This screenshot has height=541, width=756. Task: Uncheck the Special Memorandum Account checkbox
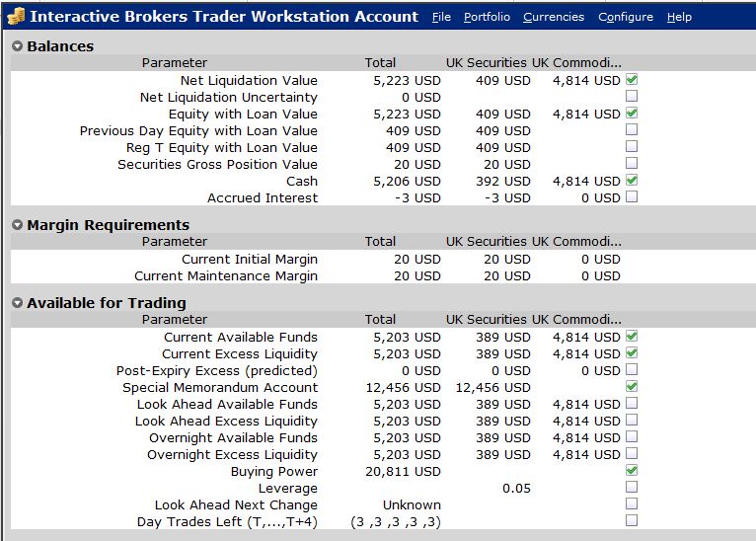pos(631,386)
